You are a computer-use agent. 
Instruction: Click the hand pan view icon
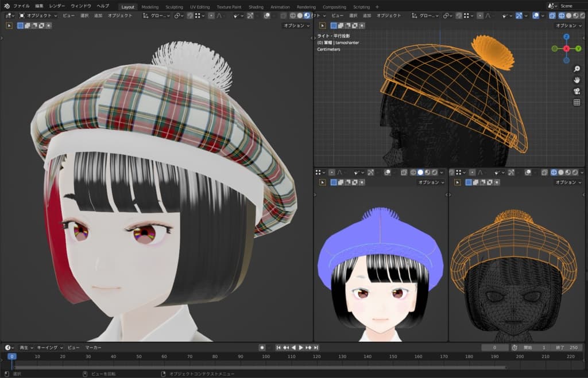click(577, 80)
